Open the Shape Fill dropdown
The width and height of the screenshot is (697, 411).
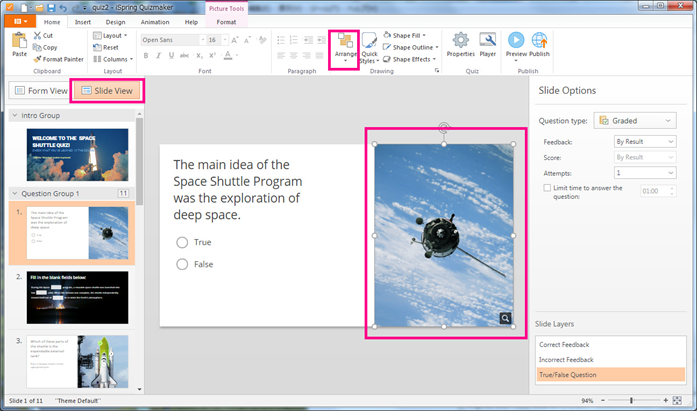(405, 36)
